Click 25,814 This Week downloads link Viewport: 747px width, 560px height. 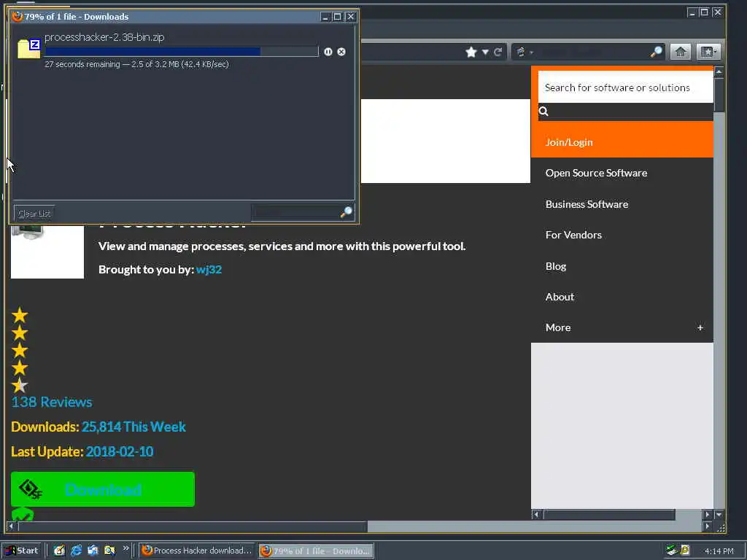coord(133,427)
